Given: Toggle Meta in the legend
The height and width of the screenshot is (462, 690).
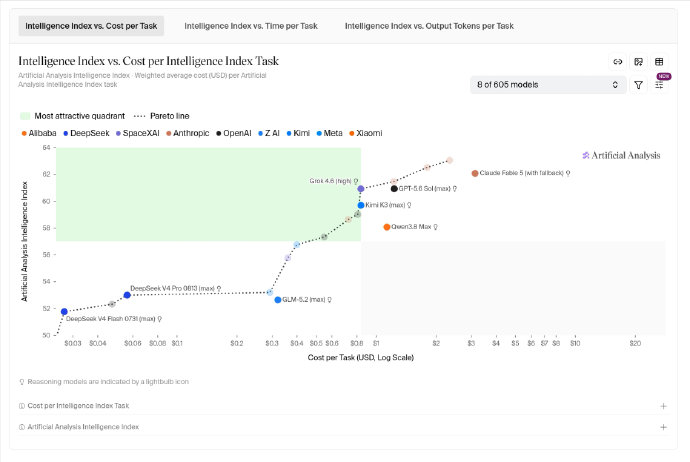Looking at the screenshot, I should [330, 133].
